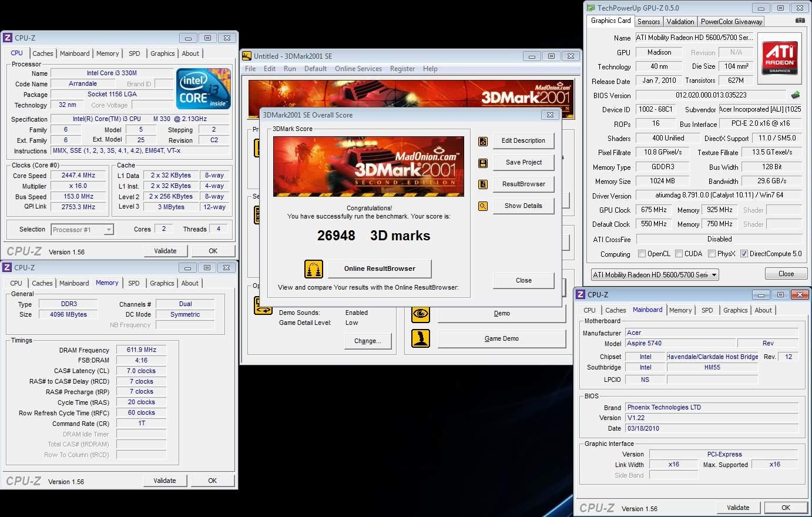Click the Core Speed value 2447.4 MHz
The image size is (812, 517).
pos(78,176)
